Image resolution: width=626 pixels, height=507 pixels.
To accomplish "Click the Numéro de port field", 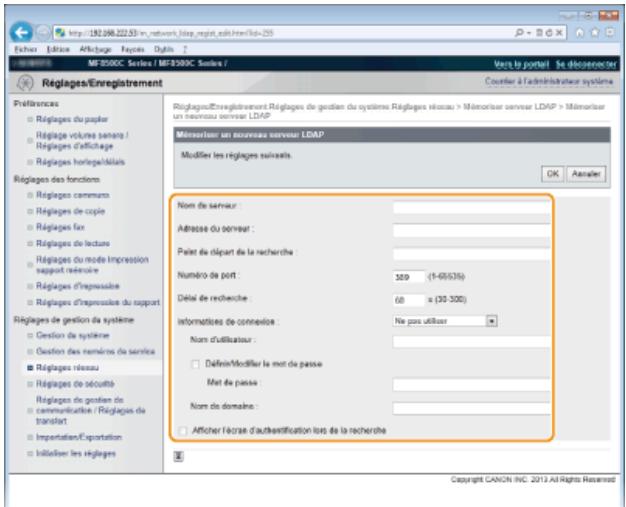I will 409,277.
